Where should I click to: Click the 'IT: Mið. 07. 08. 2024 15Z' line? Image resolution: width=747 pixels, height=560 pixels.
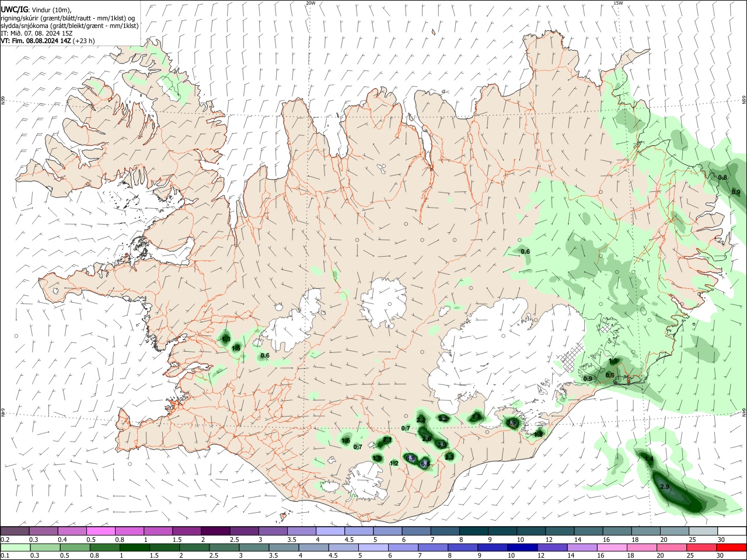[x=37, y=33]
